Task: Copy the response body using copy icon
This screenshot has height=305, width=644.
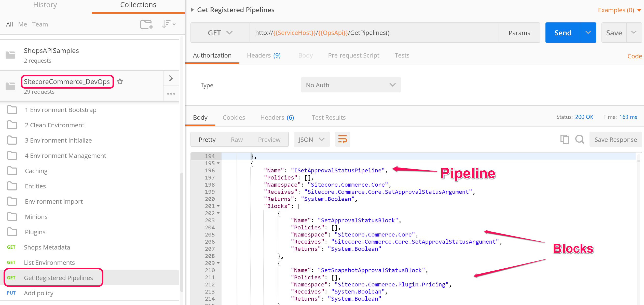Action: (x=565, y=139)
